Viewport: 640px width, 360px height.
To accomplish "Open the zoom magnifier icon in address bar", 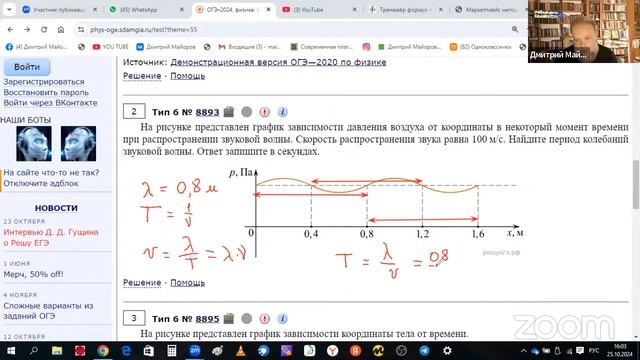I will click(515, 29).
